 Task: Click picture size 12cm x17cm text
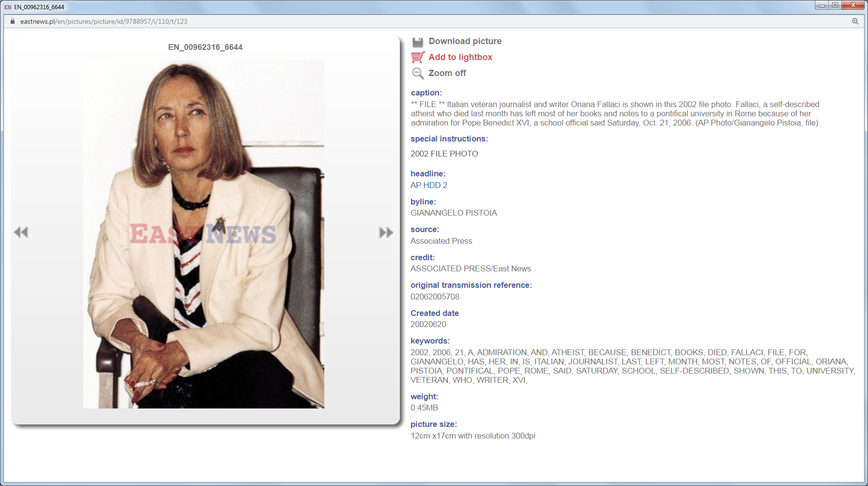click(473, 436)
